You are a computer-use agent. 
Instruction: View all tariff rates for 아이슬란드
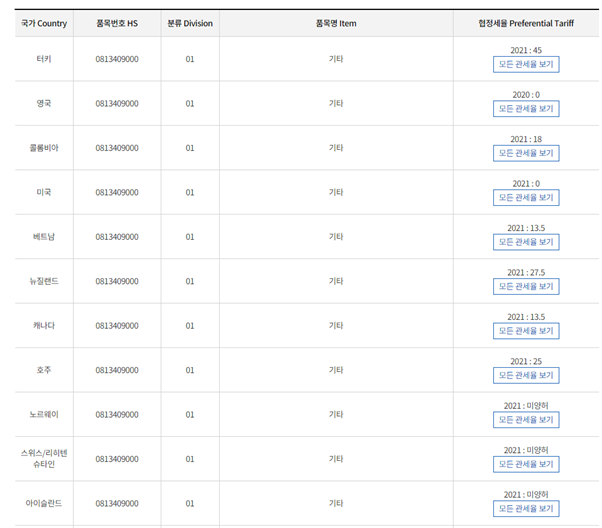pyautogui.click(x=526, y=509)
